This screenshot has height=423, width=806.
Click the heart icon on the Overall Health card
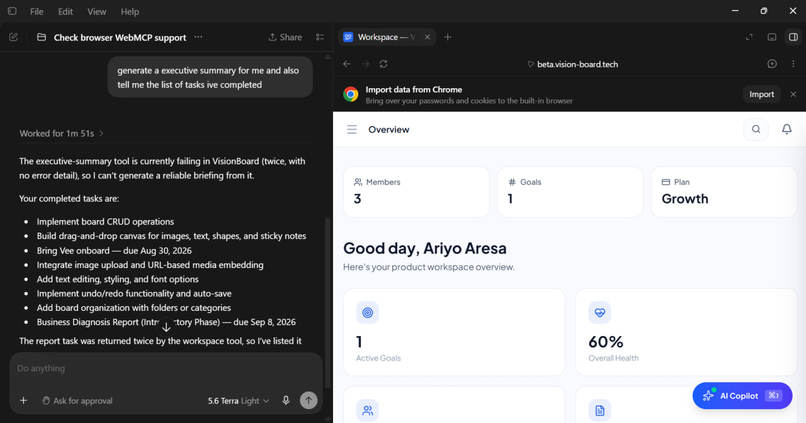[599, 312]
